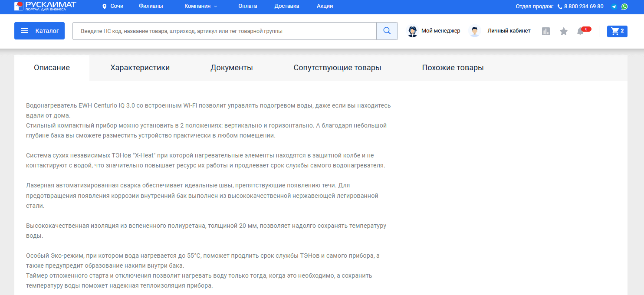The height and width of the screenshot is (295, 644).
Task: Go to Доставка page
Action: (287, 7)
